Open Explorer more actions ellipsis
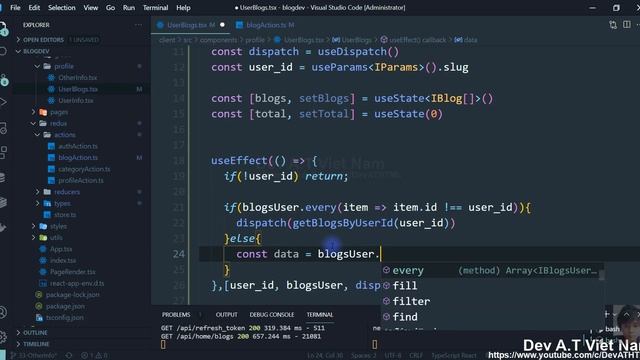 [x=138, y=25]
